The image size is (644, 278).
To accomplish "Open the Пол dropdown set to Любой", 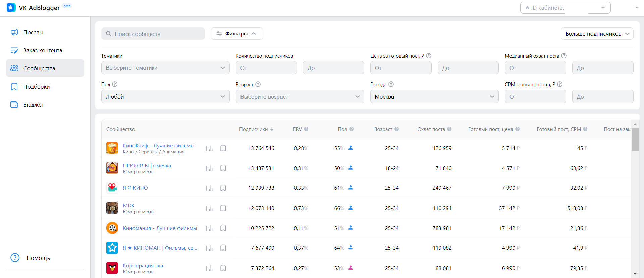I will tap(165, 97).
